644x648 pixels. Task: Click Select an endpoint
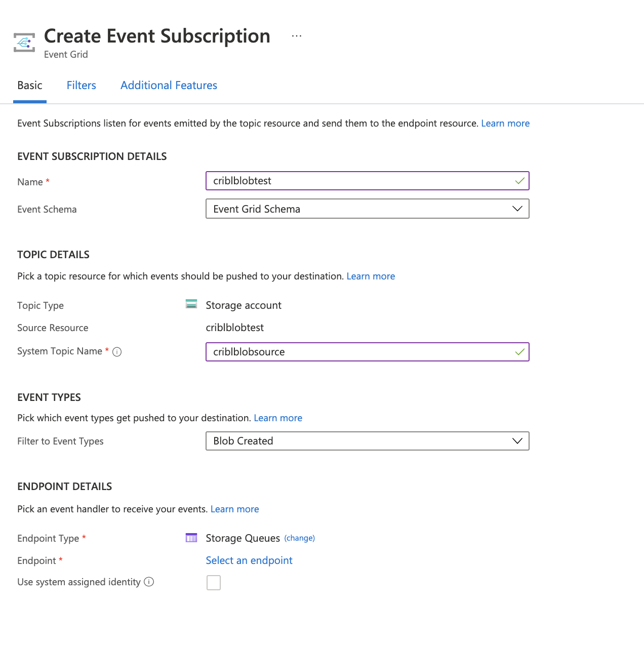pyautogui.click(x=249, y=560)
